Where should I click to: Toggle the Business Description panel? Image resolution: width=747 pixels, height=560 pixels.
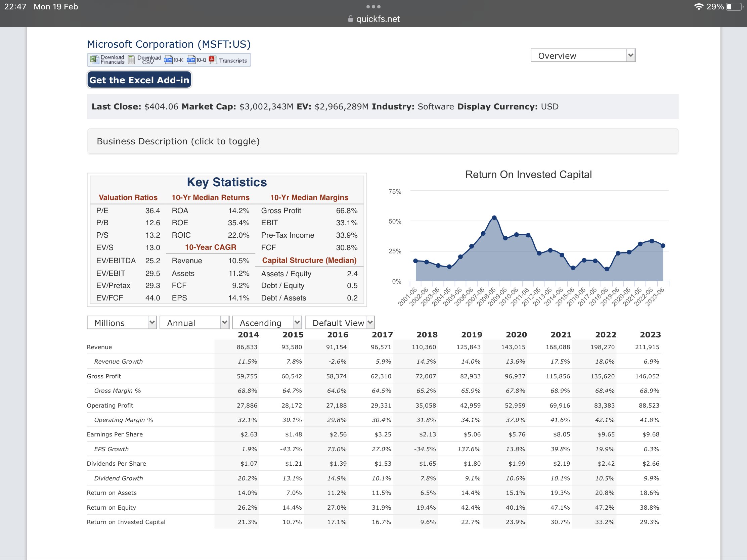382,141
